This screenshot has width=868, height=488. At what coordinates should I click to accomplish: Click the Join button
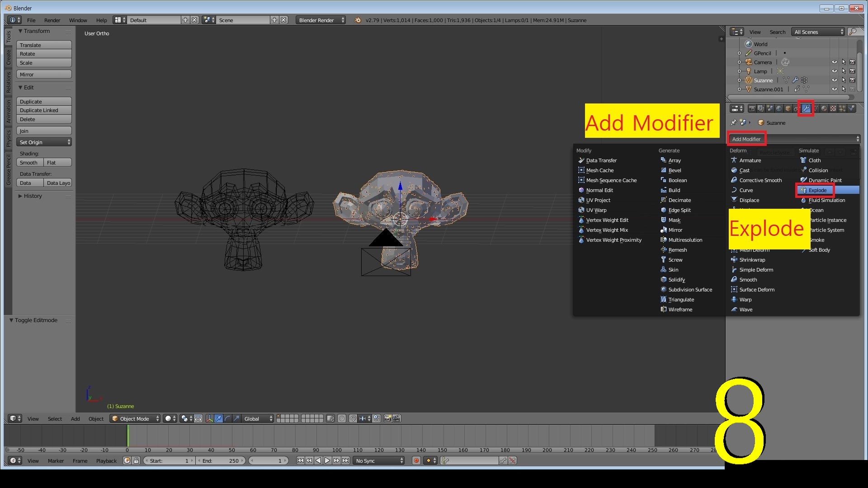pos(44,131)
